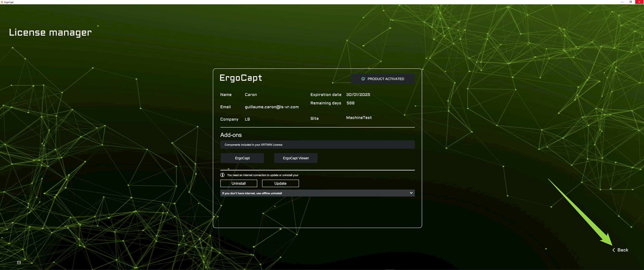This screenshot has height=270, width=644.
Task: Click the Uninstall button
Action: coord(239,183)
